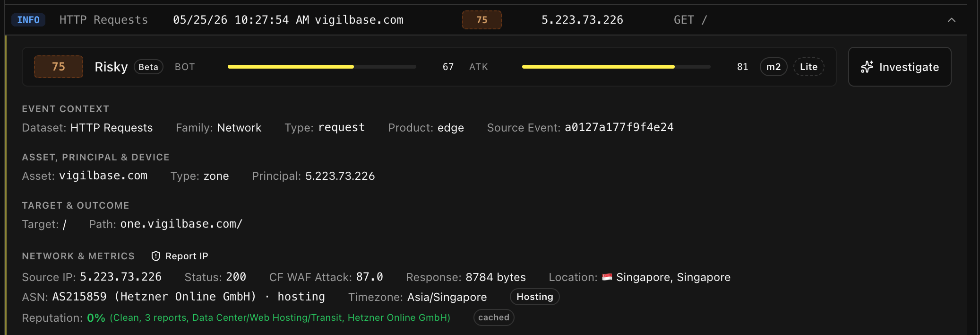Click the Hosting tag pill
This screenshot has width=980, height=335.
(x=535, y=297)
